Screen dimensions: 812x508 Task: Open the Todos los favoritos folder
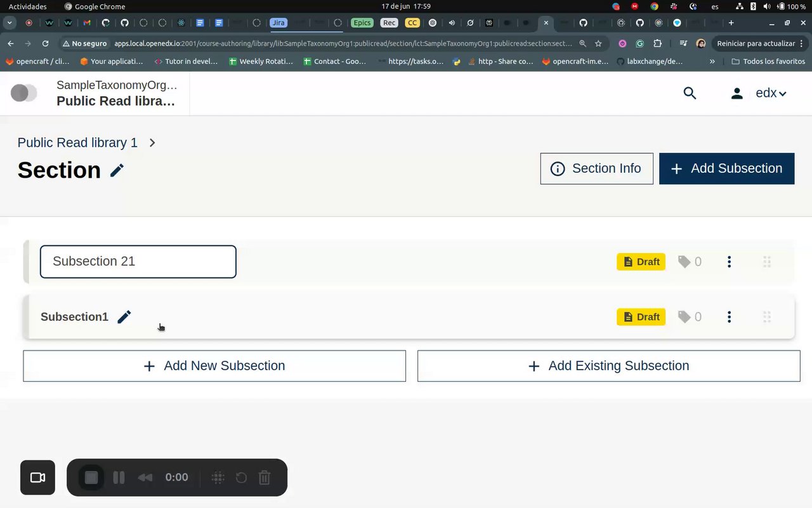(x=768, y=62)
